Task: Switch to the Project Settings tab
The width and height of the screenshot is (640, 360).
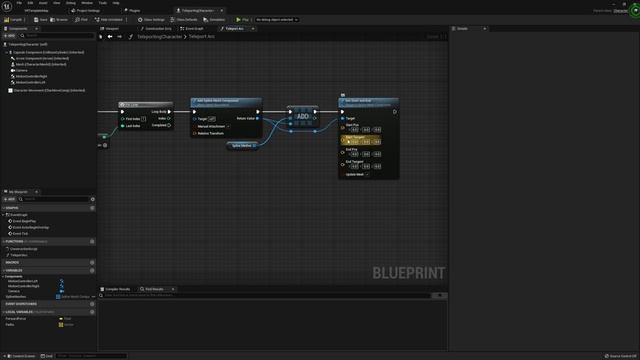Action: tap(85, 11)
